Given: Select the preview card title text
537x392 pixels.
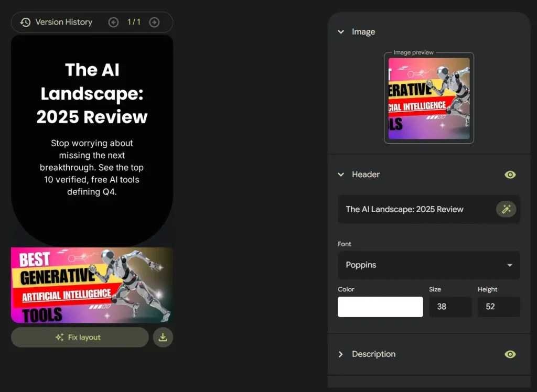Looking at the screenshot, I should pyautogui.click(x=92, y=93).
